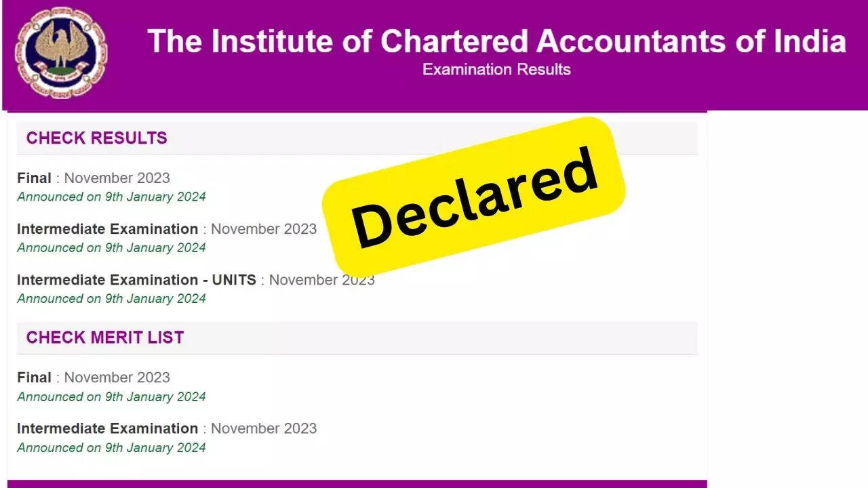This screenshot has width=868, height=488.
Task: Click the yellow Declared badge
Action: (473, 195)
